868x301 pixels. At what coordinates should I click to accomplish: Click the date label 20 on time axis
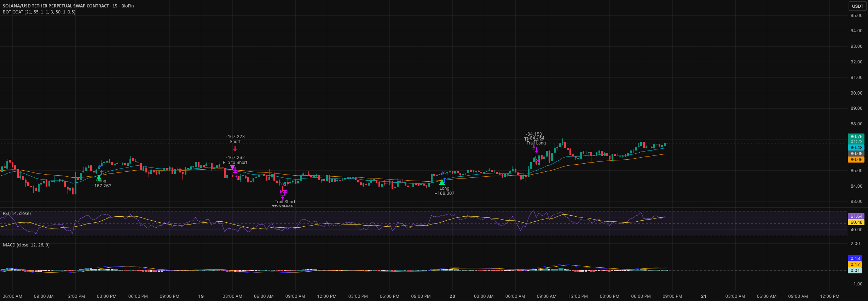coord(452,296)
